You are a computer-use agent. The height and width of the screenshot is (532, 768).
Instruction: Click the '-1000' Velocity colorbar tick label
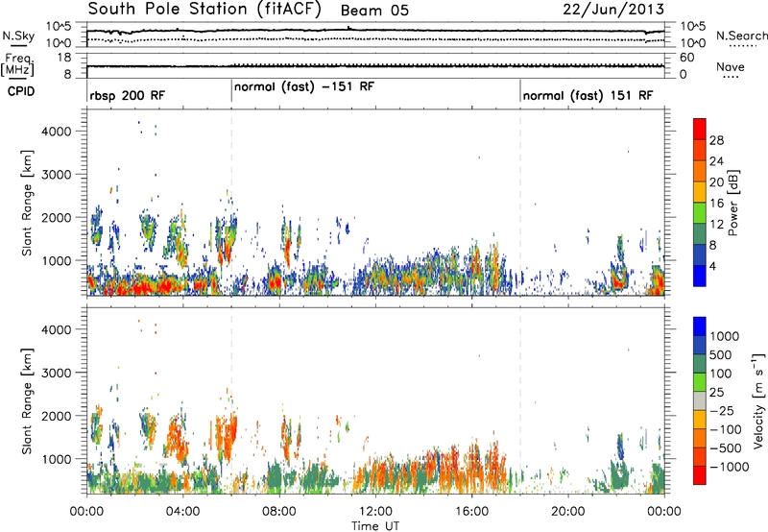(729, 467)
